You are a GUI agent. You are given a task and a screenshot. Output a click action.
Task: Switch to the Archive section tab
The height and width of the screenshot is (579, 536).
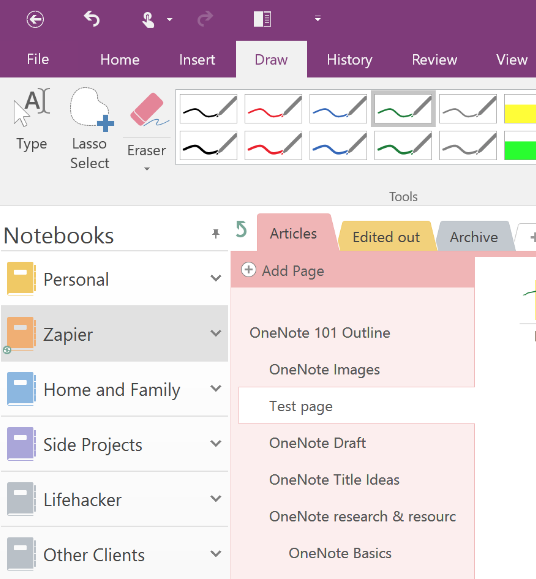coord(474,237)
